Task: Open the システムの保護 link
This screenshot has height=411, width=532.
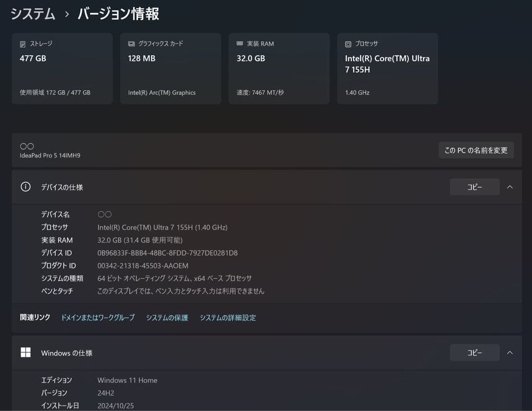Action: pos(167,317)
